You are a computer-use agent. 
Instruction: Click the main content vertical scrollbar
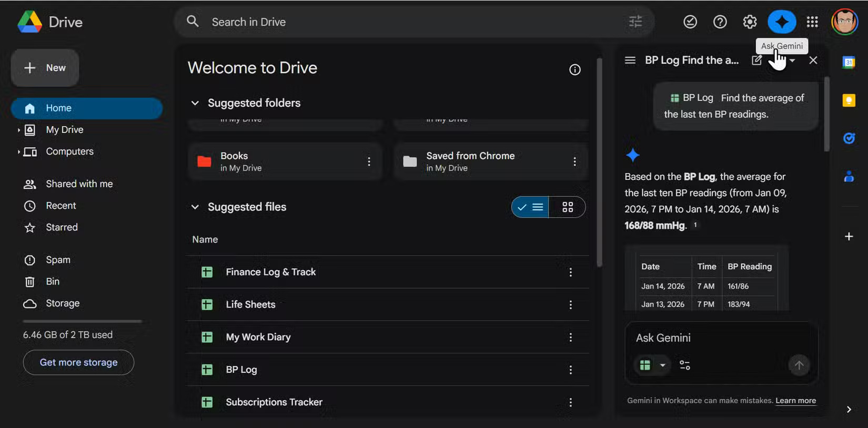(x=599, y=162)
